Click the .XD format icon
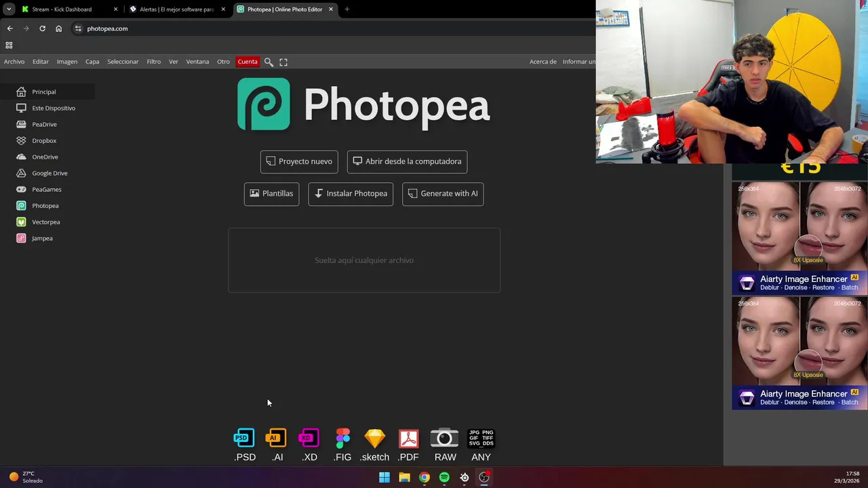Image resolution: width=868 pixels, height=488 pixels. click(x=309, y=445)
